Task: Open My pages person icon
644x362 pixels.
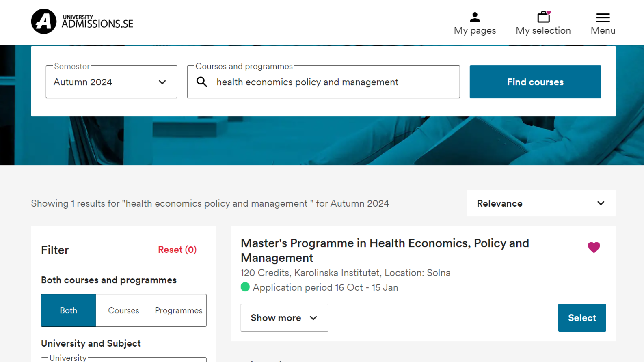Action: 475,17
